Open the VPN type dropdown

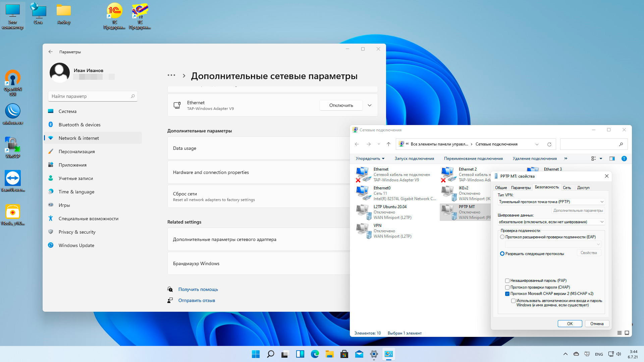pos(551,202)
